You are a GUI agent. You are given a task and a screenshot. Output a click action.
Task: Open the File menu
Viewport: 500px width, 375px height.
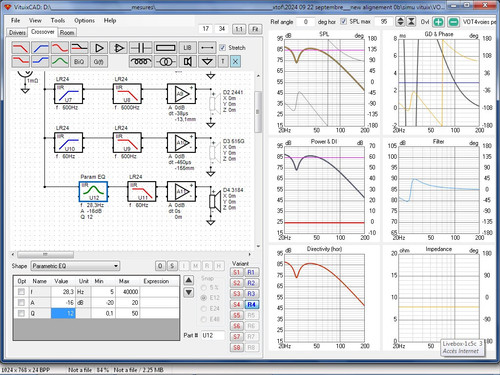click(x=16, y=20)
